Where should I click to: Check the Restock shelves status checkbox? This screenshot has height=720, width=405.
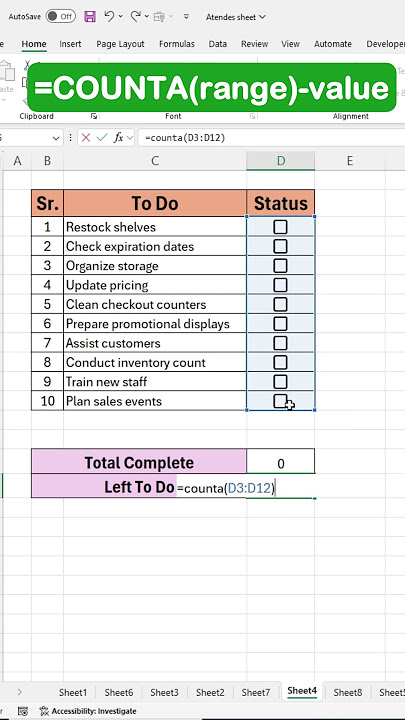tap(280, 227)
